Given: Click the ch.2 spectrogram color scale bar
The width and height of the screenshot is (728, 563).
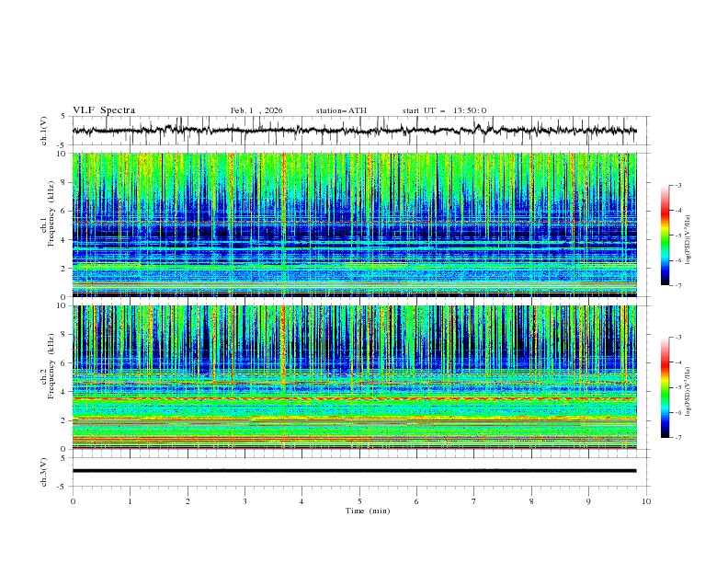Looking at the screenshot, I should coord(665,387).
